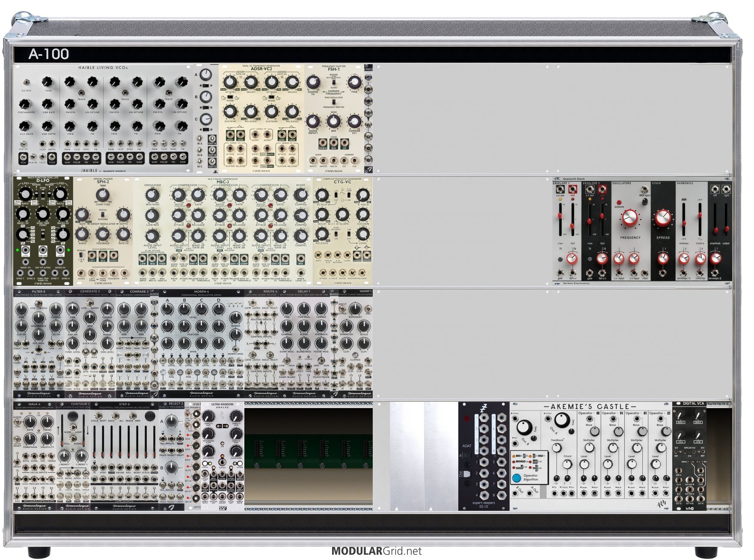754x560 pixels.
Task: Click the SUSTAIN1 knob on ADSR-VC2
Action: (x=230, y=111)
